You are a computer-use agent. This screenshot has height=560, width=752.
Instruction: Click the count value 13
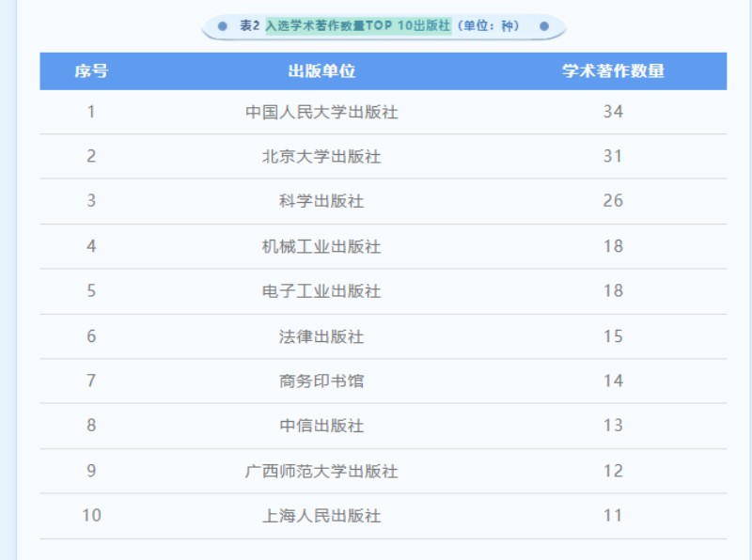[613, 426]
